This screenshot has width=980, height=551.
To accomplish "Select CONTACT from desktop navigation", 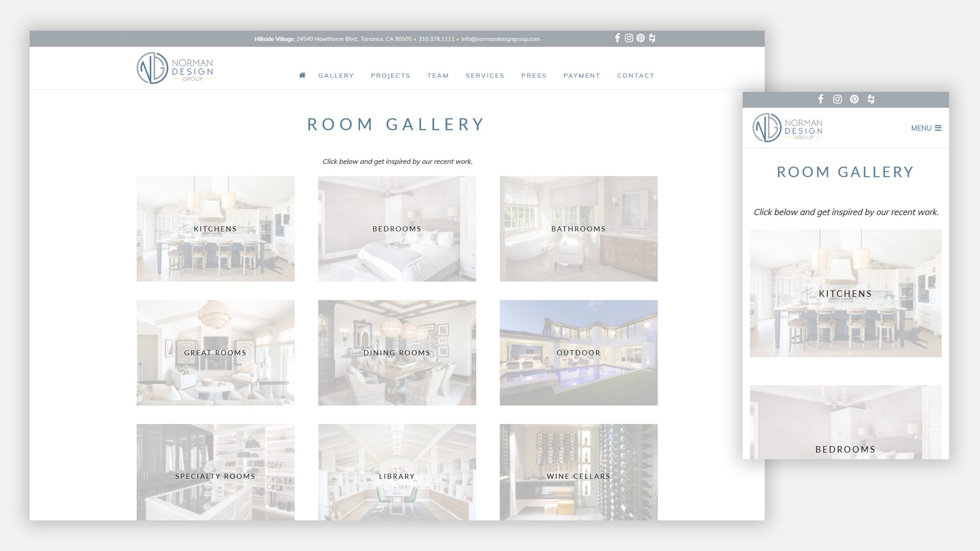I will (635, 75).
